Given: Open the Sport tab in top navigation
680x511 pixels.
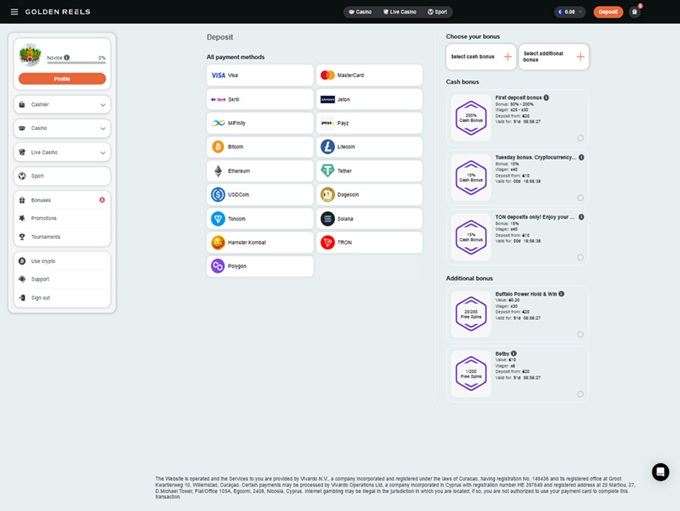Looking at the screenshot, I should pos(437,12).
